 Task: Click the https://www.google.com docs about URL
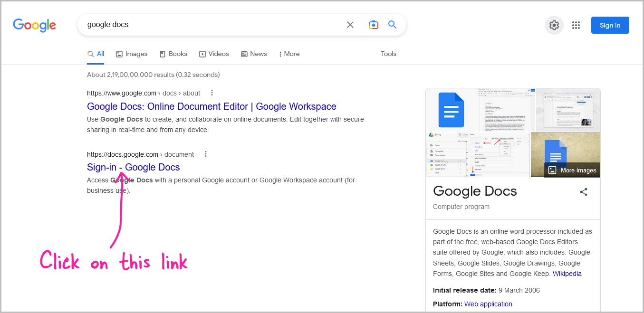pos(144,93)
